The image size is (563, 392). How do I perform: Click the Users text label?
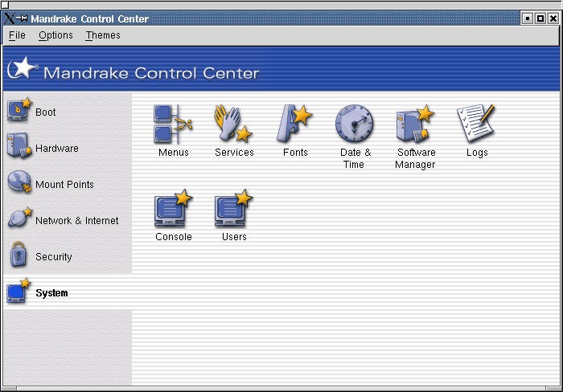(x=234, y=237)
